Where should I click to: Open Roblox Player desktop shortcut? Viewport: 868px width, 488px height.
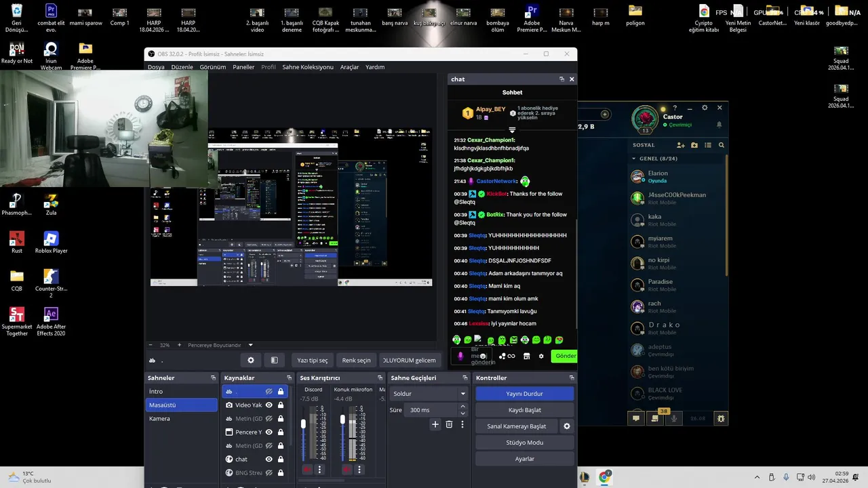pos(51,242)
